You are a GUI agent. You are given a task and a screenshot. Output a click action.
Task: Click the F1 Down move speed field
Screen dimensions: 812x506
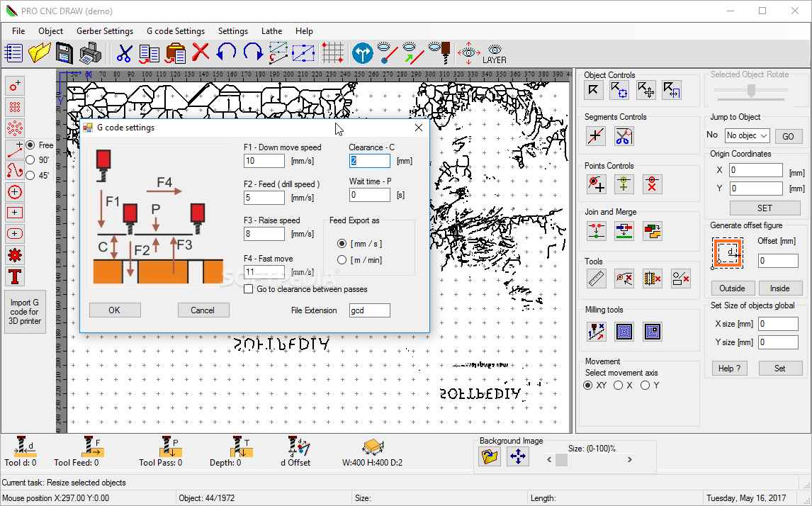[x=264, y=161]
